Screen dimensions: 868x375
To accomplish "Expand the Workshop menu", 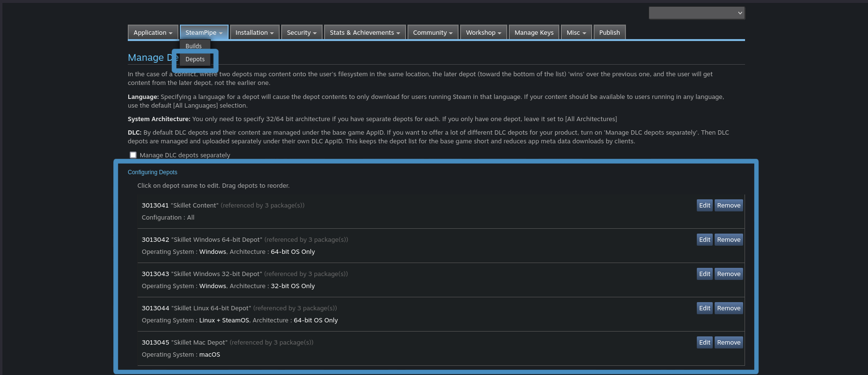I will point(483,33).
